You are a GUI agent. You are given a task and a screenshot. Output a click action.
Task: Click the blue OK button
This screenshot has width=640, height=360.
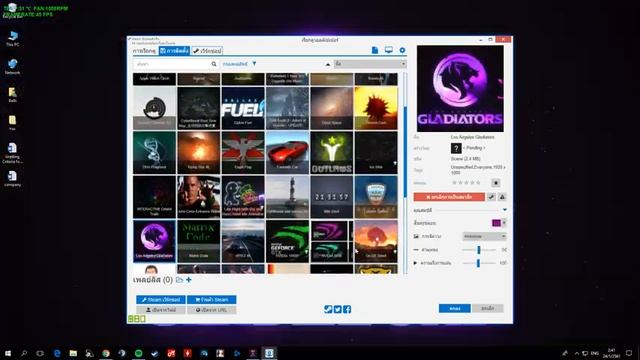455,309
